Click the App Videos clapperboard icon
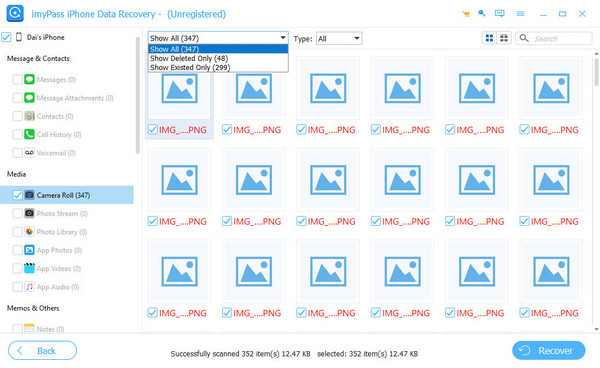600x368 pixels. (29, 268)
